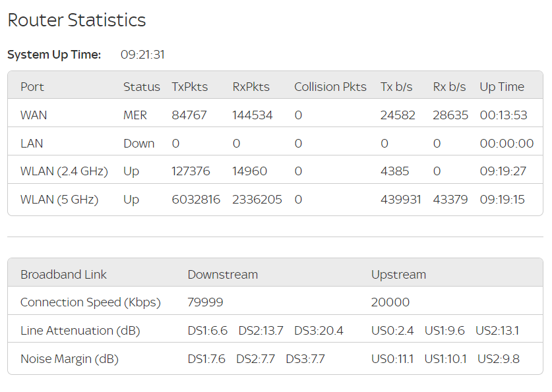The width and height of the screenshot is (552, 392).
Task: Select the Line Attenuation (dB) label
Action: (80, 331)
